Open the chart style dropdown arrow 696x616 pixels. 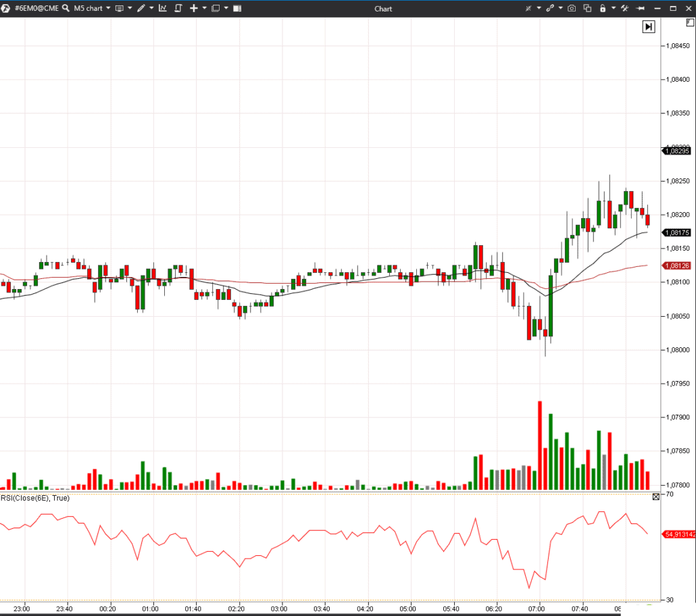coord(130,9)
